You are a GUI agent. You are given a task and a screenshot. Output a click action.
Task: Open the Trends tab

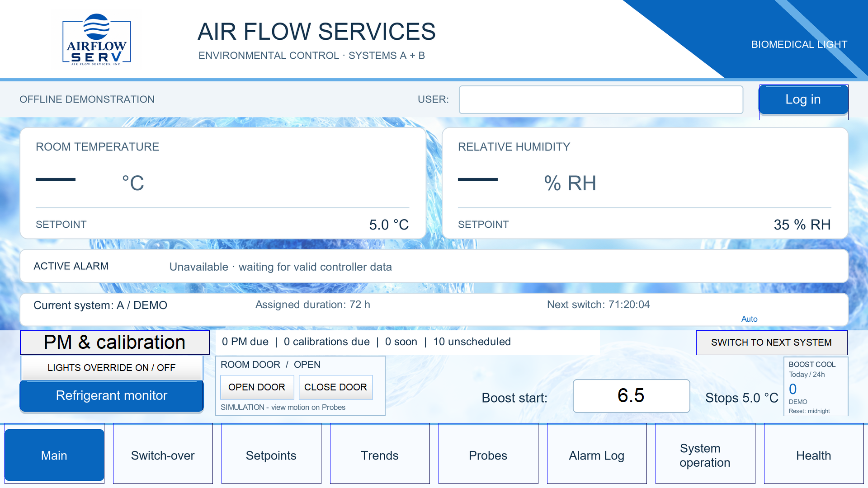380,454
